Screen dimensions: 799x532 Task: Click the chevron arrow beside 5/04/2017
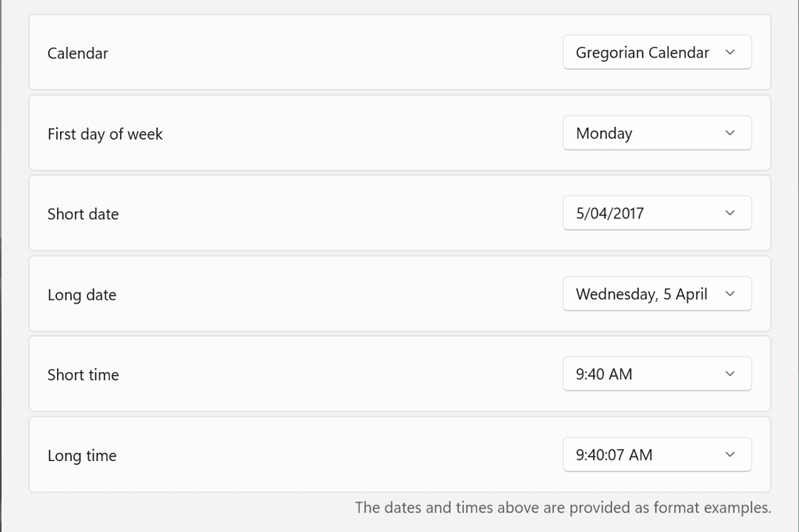point(730,213)
